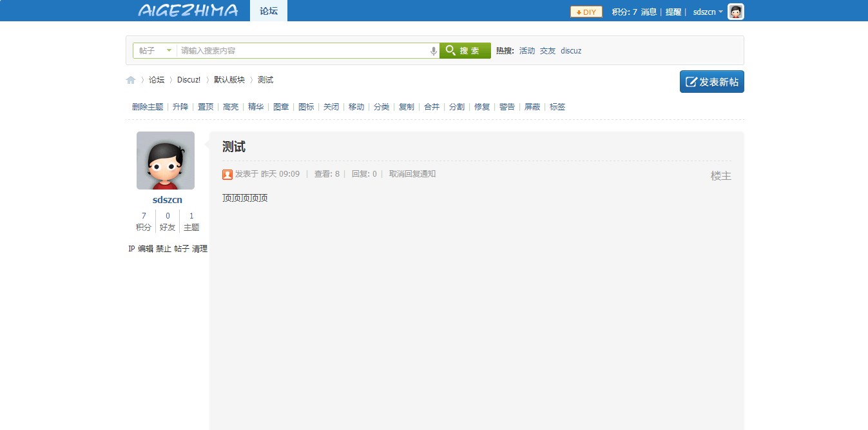Click 分类 classify action
This screenshot has height=430, width=868.
381,107
